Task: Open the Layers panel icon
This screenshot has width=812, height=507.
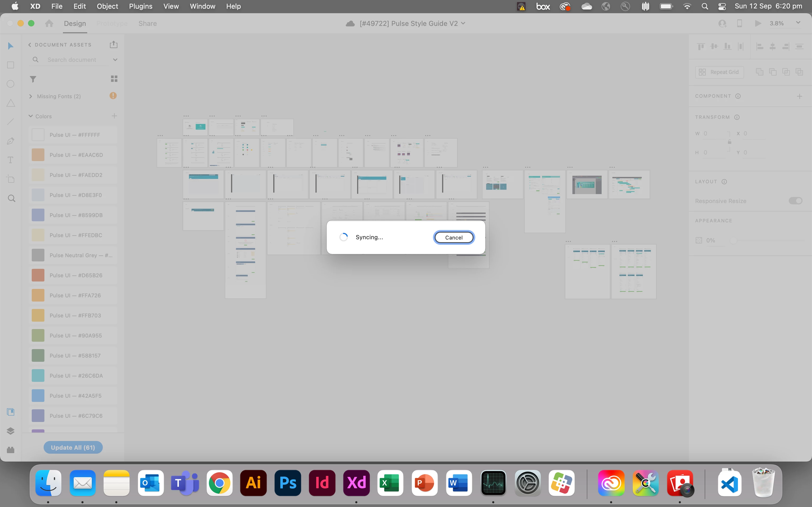Action: pos(10,431)
